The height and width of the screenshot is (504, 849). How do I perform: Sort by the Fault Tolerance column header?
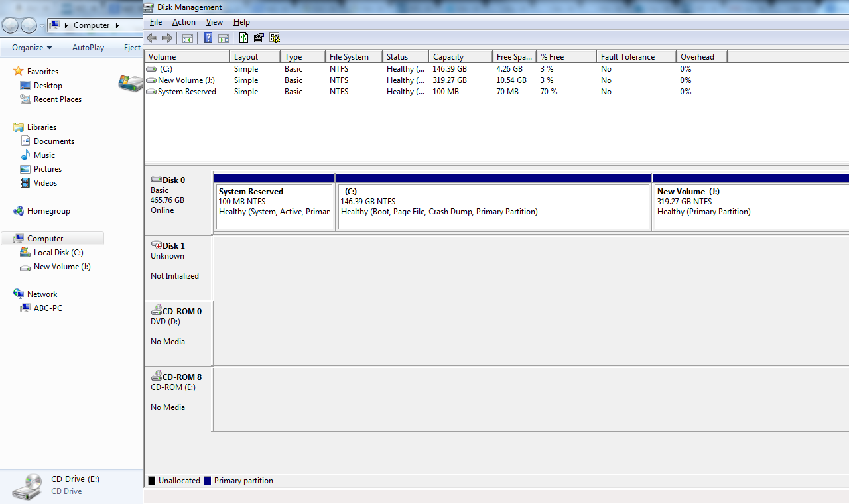coord(636,57)
